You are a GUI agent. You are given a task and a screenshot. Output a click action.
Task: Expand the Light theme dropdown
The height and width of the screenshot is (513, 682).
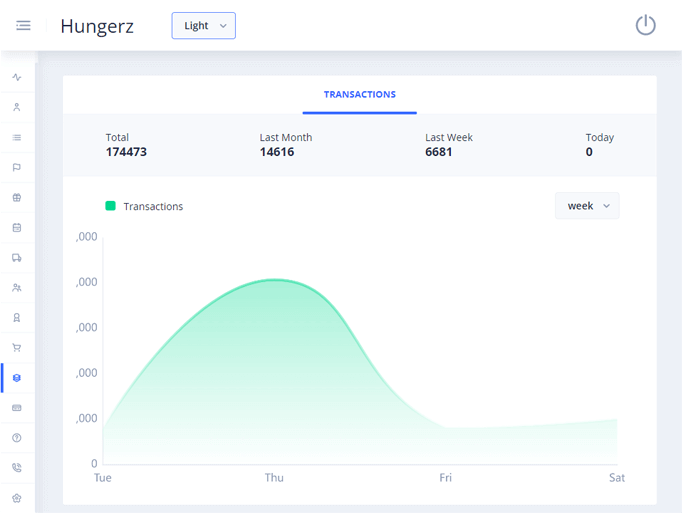pyautogui.click(x=204, y=26)
